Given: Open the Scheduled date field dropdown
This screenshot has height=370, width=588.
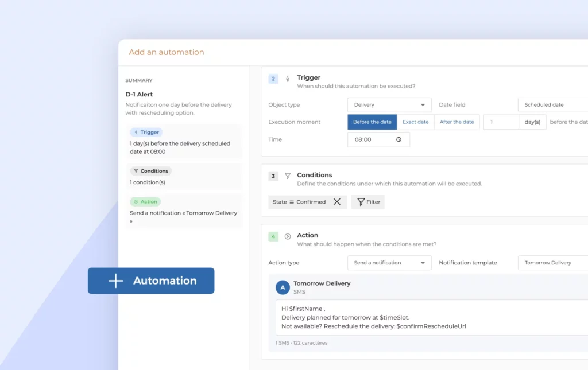Looking at the screenshot, I should (x=553, y=105).
